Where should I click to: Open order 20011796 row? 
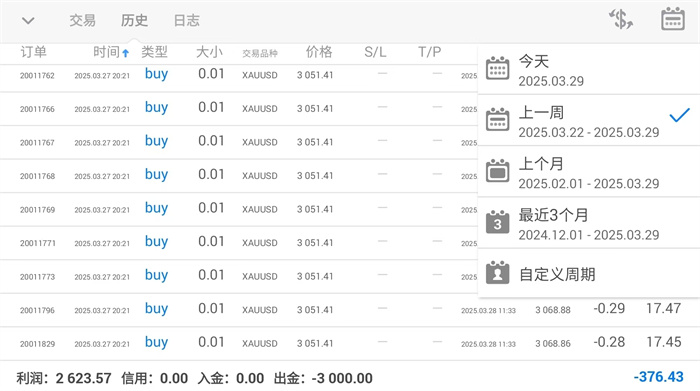click(350, 310)
